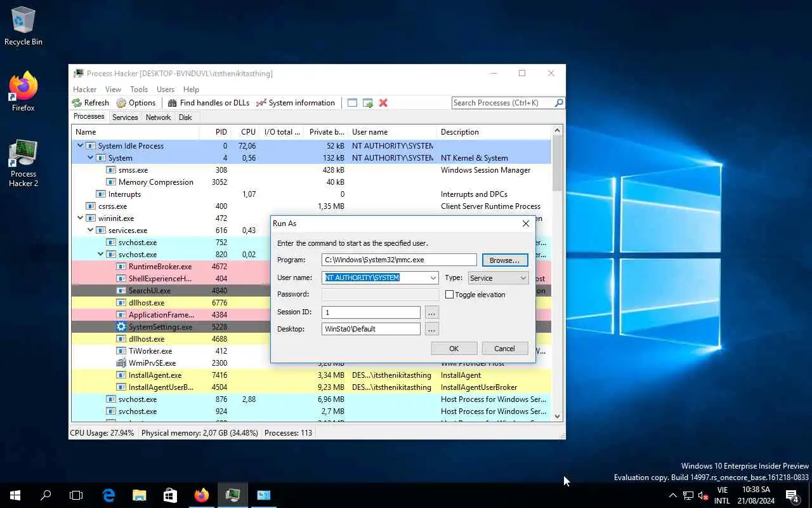Open the View menu

point(113,90)
